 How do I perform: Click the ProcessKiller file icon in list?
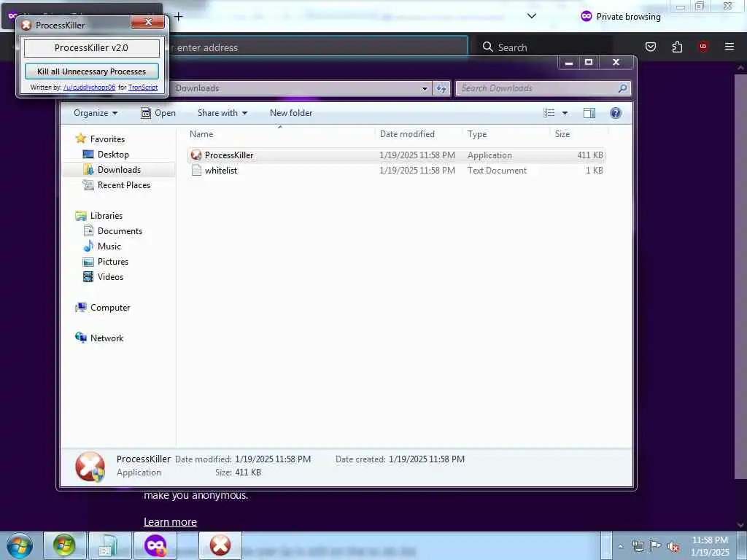196,155
